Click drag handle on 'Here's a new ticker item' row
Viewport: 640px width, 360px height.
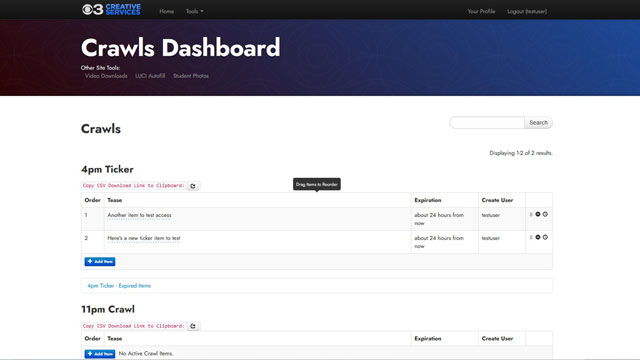click(531, 237)
